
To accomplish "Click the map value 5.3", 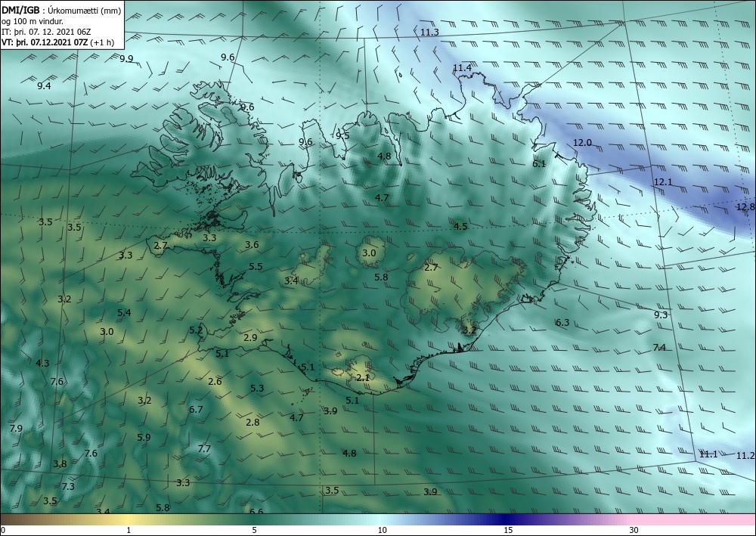I will point(257,388).
